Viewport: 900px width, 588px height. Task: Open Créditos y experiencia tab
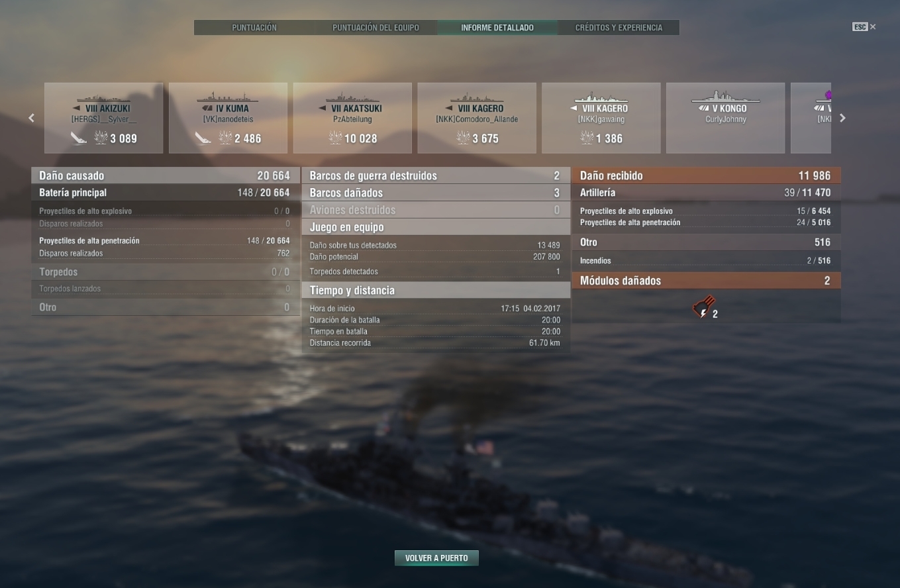[x=619, y=28]
